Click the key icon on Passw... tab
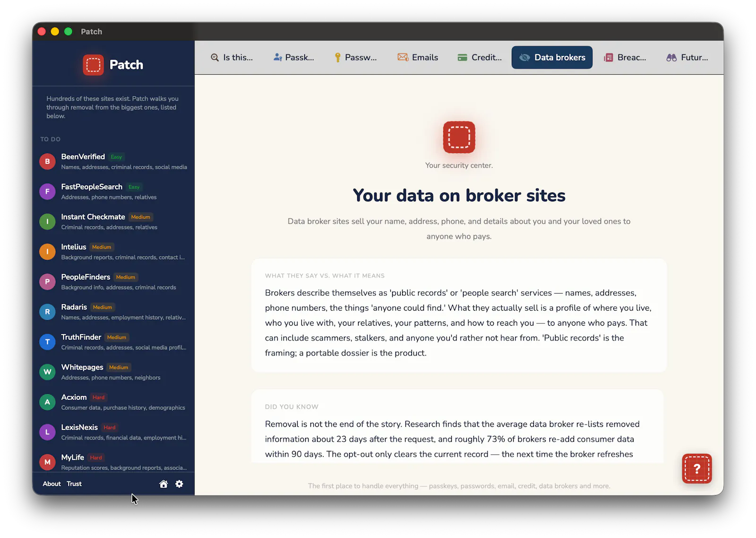The image size is (756, 538). (x=337, y=57)
